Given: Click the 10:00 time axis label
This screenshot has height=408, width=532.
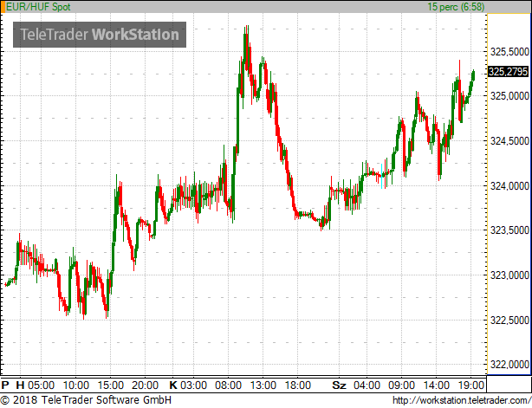Looking at the screenshot, I should [x=76, y=385].
